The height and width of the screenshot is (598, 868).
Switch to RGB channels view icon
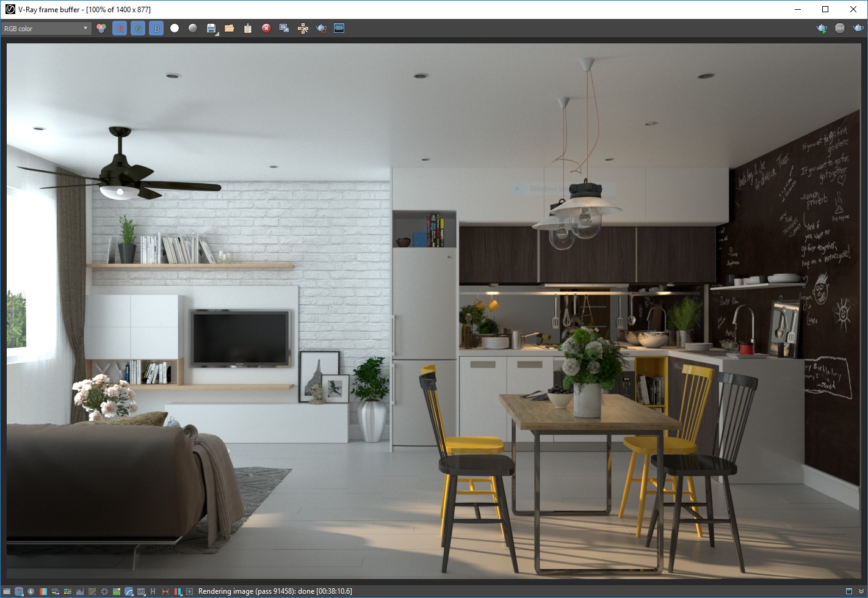[x=101, y=28]
